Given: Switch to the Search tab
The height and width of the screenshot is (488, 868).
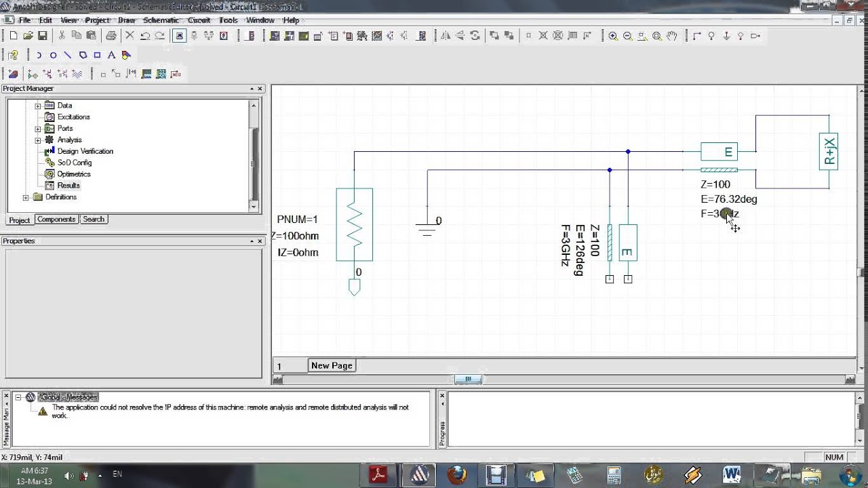Looking at the screenshot, I should [94, 220].
